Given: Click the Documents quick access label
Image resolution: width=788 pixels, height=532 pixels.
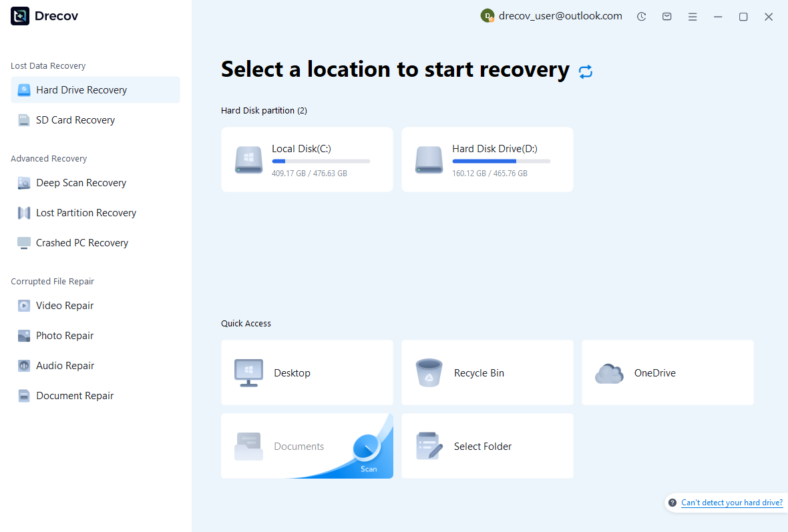Looking at the screenshot, I should [299, 446].
